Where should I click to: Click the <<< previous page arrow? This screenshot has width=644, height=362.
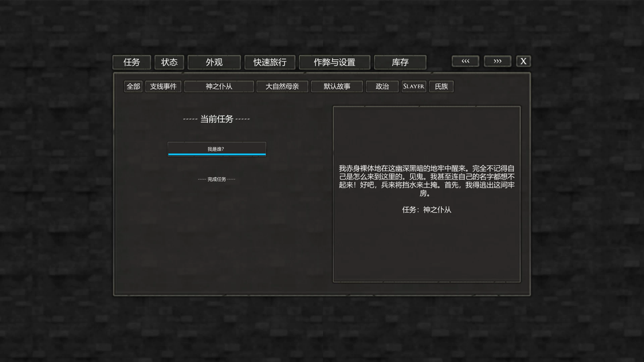[465, 61]
